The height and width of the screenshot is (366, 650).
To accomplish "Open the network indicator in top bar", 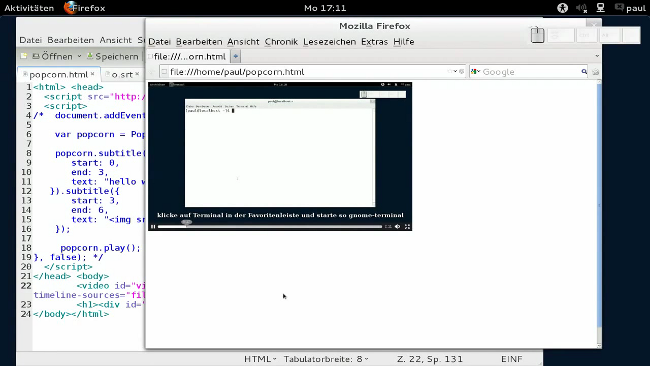I will coord(600,7).
